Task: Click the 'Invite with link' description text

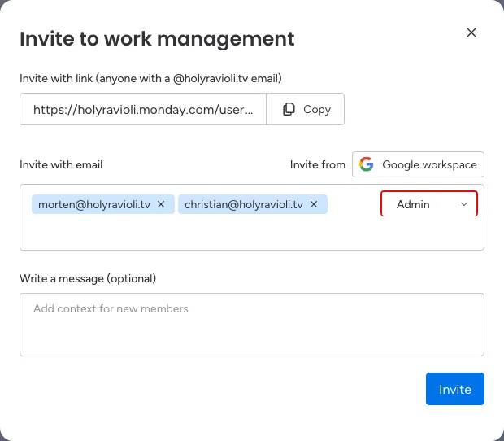Action: [x=150, y=78]
